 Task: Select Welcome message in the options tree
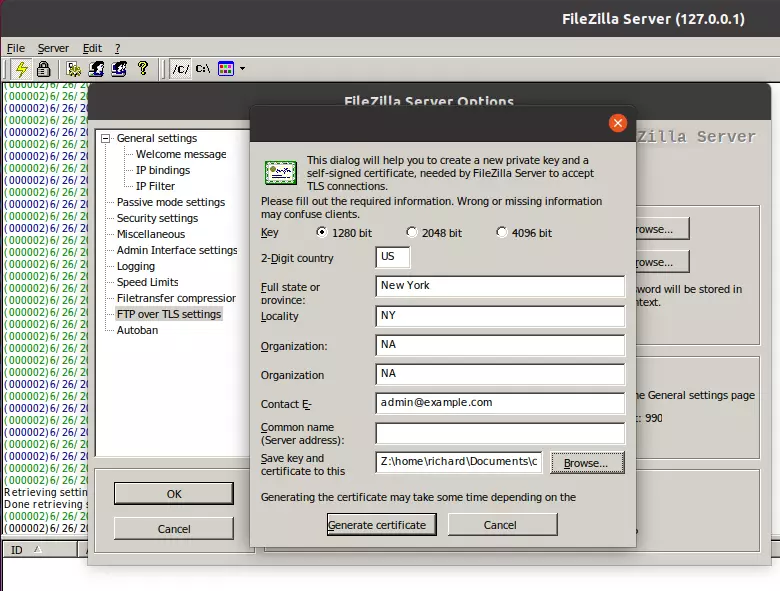point(181,154)
